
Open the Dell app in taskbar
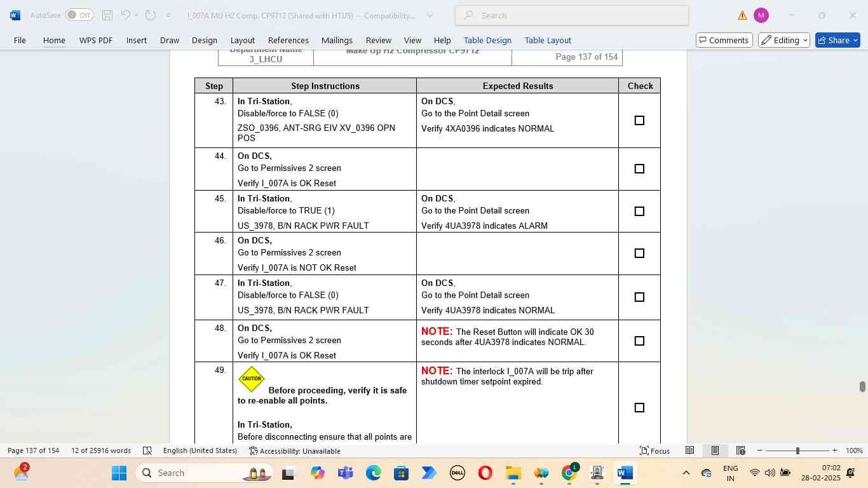coord(457,473)
